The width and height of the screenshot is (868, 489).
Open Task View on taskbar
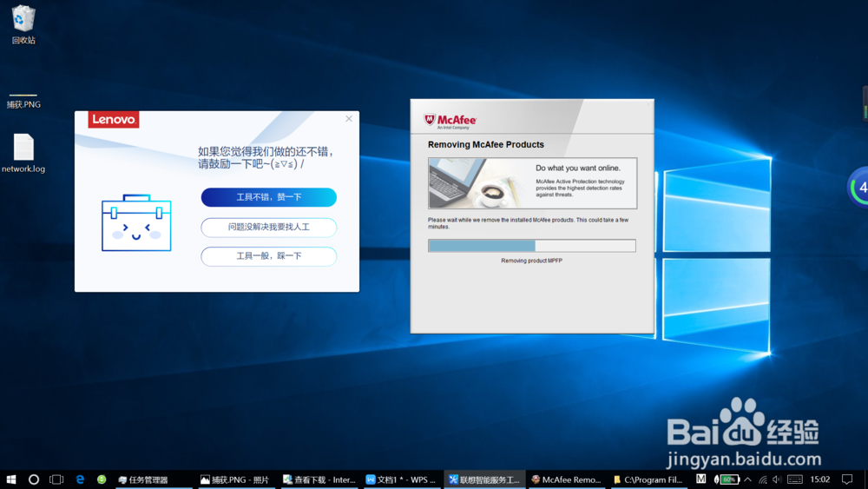(56, 479)
